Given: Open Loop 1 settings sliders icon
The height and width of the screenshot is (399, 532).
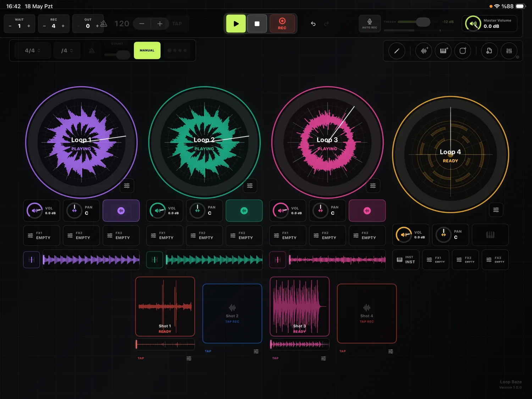Looking at the screenshot, I should point(127,186).
